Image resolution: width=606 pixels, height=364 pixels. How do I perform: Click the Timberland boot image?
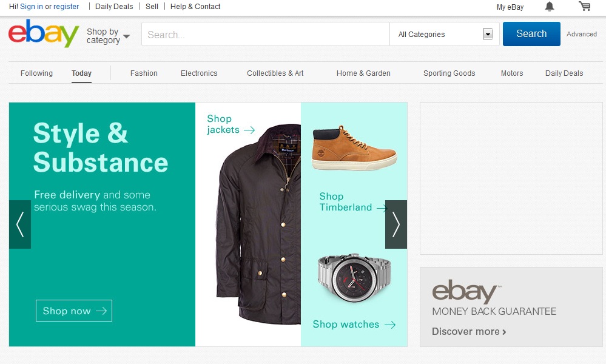coord(354,148)
